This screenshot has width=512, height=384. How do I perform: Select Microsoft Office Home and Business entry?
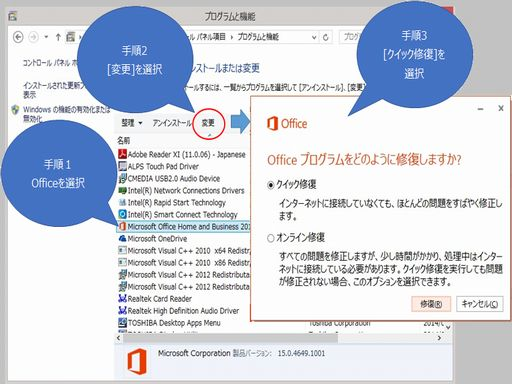point(183,227)
